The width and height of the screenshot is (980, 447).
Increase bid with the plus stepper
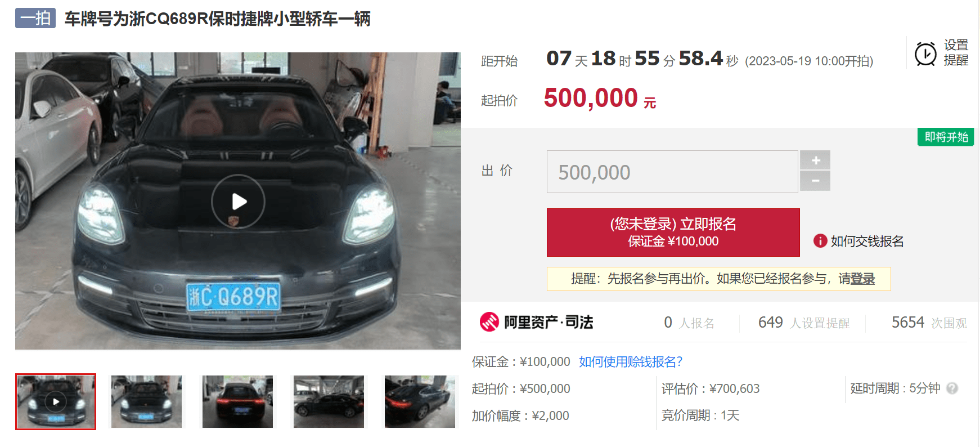click(x=815, y=160)
